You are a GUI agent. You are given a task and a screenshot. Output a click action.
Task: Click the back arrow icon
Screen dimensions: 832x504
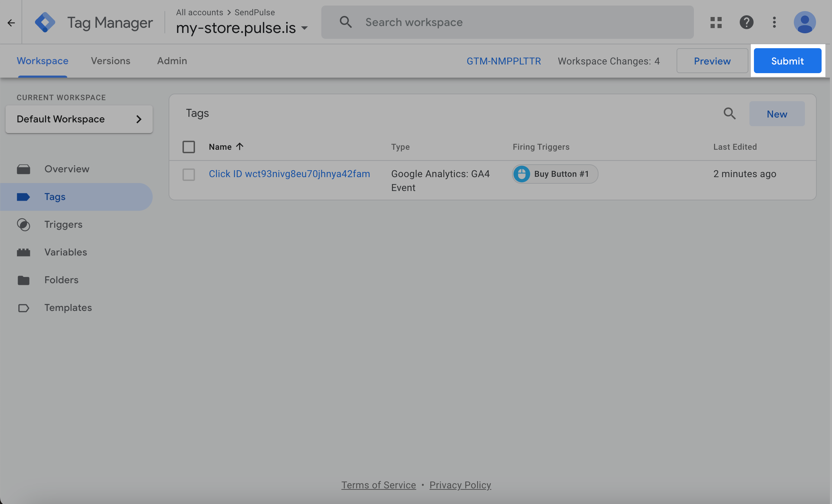pyautogui.click(x=11, y=23)
